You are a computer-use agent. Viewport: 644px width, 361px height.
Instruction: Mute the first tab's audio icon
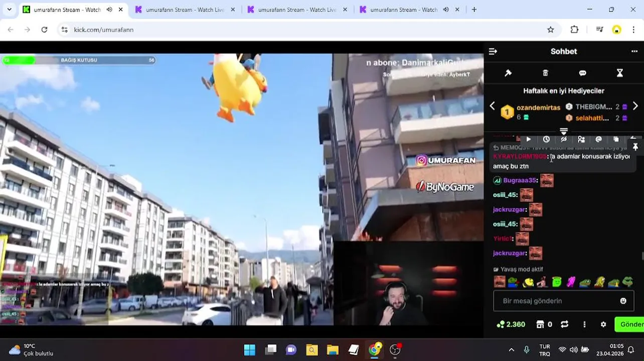point(109,10)
